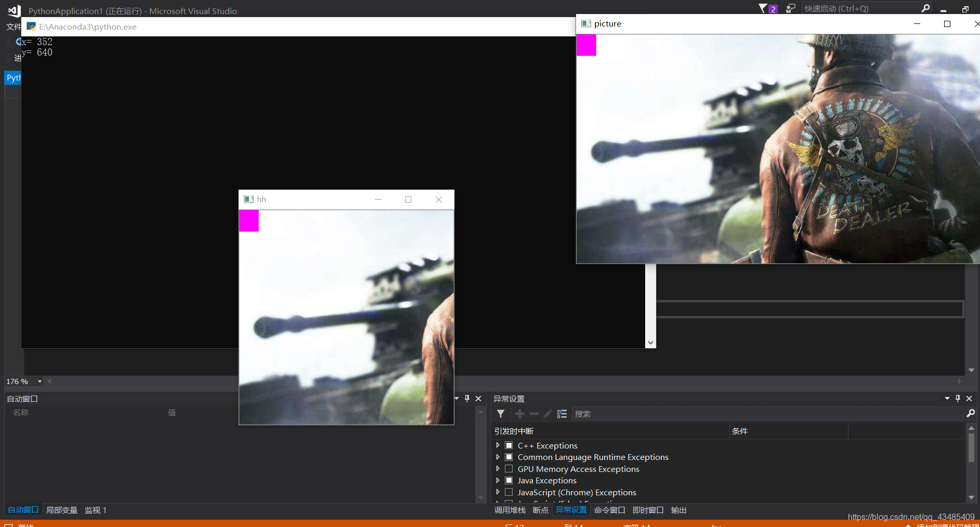Close the hh image window
The width and height of the screenshot is (980, 527).
[x=439, y=200]
